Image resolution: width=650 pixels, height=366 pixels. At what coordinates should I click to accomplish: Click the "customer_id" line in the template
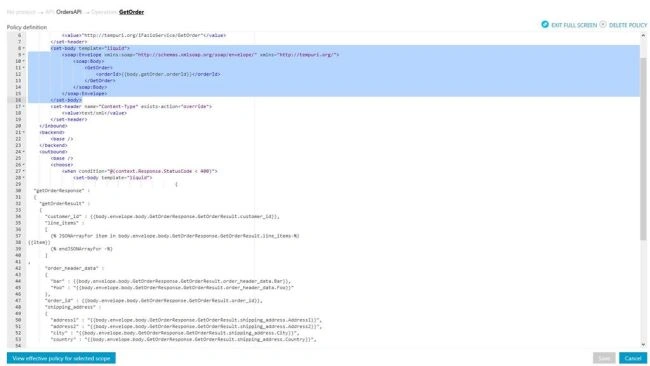click(162, 216)
